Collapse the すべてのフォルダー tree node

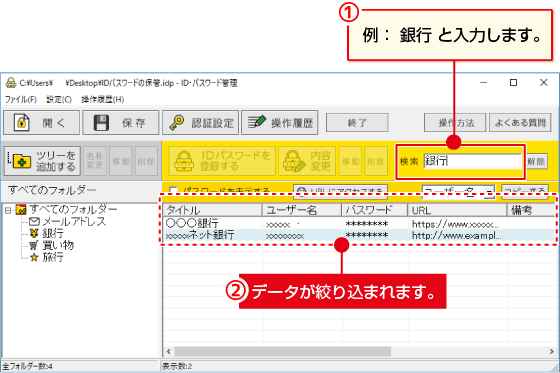[x=8, y=210]
